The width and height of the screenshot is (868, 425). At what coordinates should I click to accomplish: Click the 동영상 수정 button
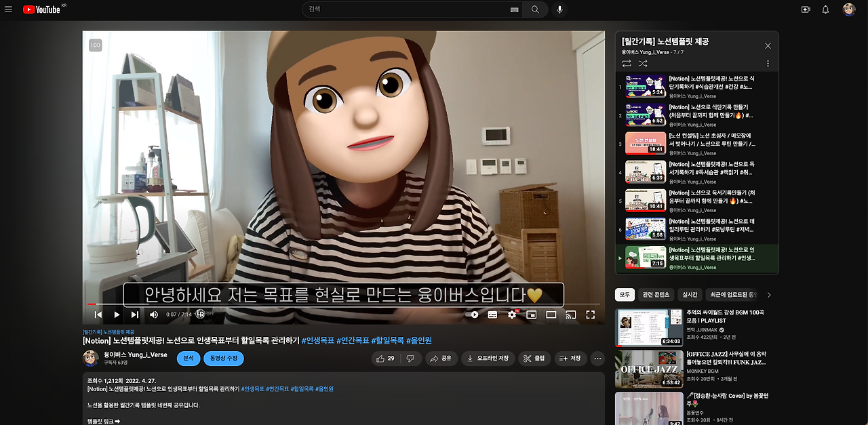223,359
